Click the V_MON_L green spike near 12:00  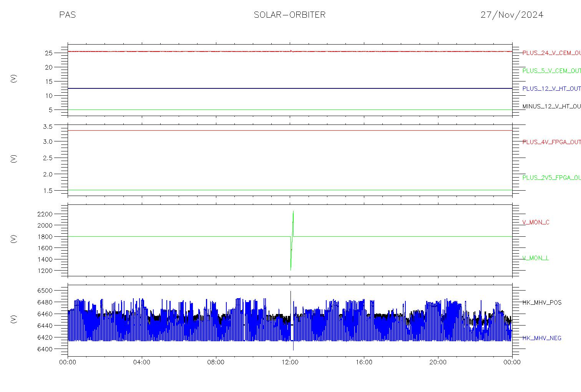click(x=292, y=240)
